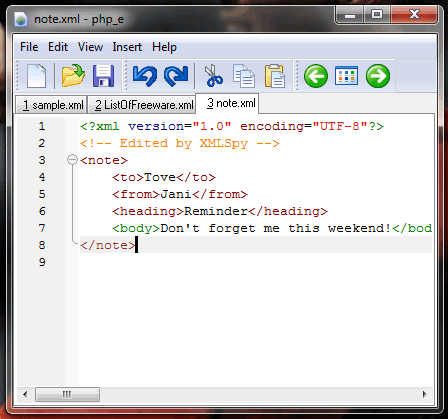
Task: Cut selection with the scissors icon
Action: coord(213,76)
